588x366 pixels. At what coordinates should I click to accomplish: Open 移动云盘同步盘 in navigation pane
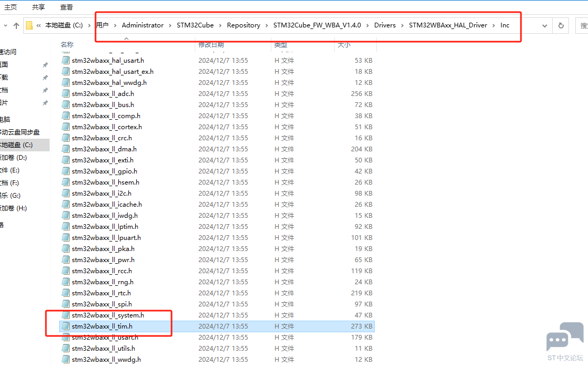(x=20, y=132)
